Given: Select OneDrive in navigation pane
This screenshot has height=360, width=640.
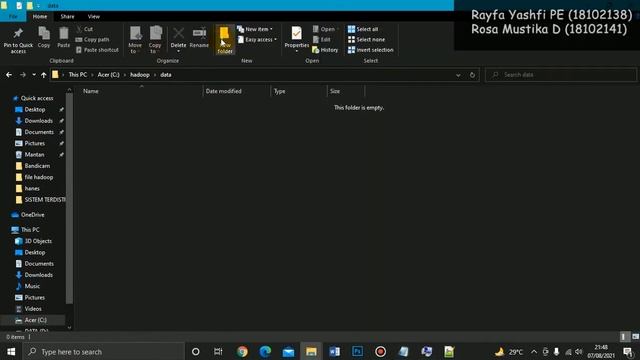Looking at the screenshot, I should 32,215.
